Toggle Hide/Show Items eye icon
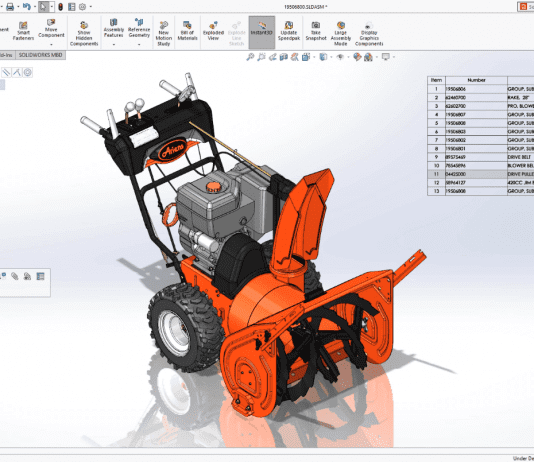 [340, 57]
